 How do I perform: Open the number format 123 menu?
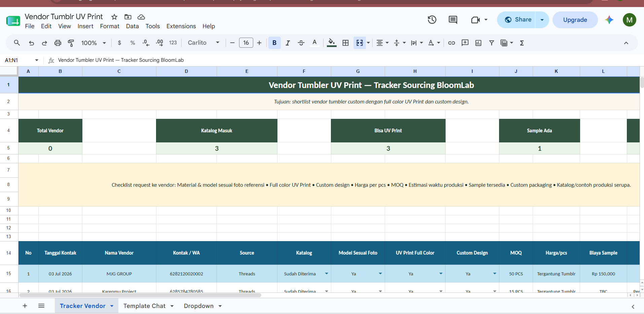173,43
